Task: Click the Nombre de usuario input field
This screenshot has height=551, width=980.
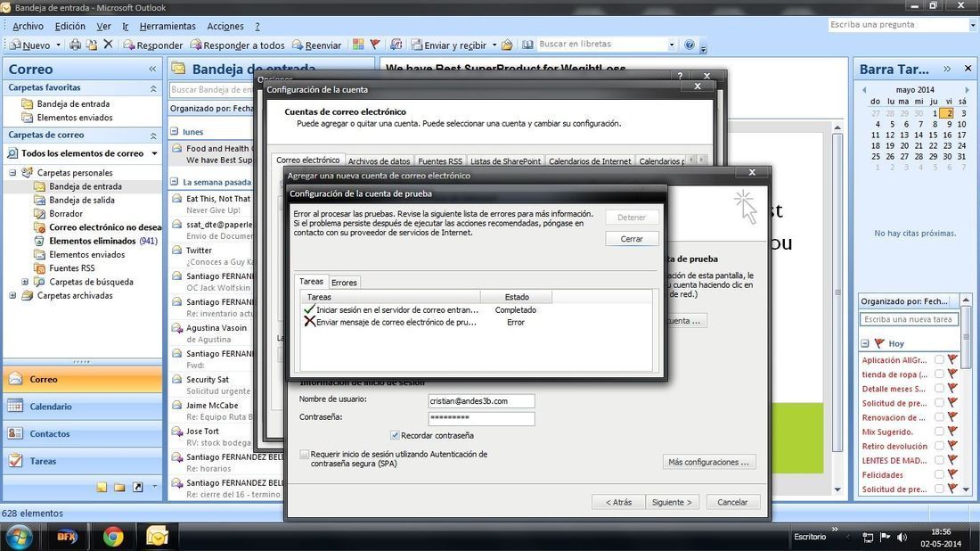Action: pos(481,401)
